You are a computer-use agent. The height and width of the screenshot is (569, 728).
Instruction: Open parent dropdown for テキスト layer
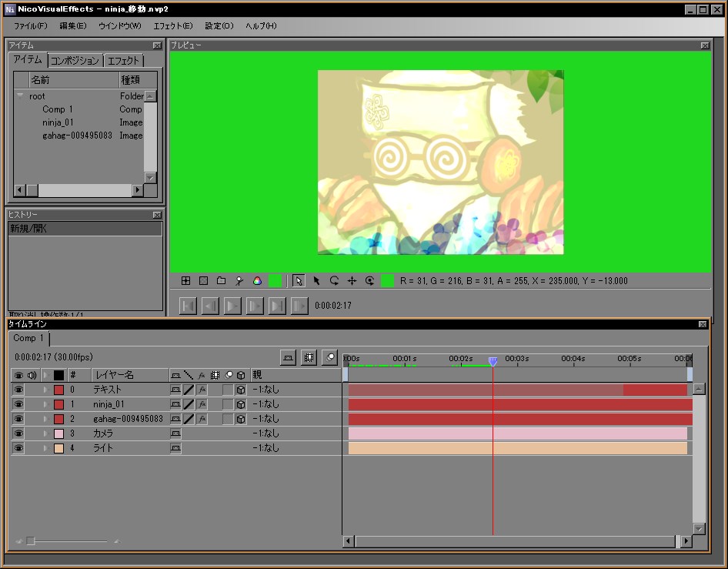point(265,390)
